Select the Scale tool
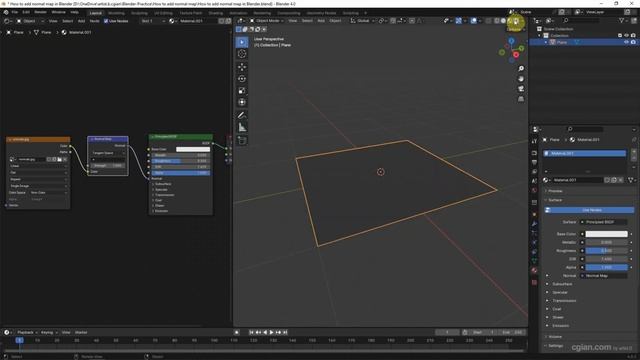The image size is (640, 360). 242,91
